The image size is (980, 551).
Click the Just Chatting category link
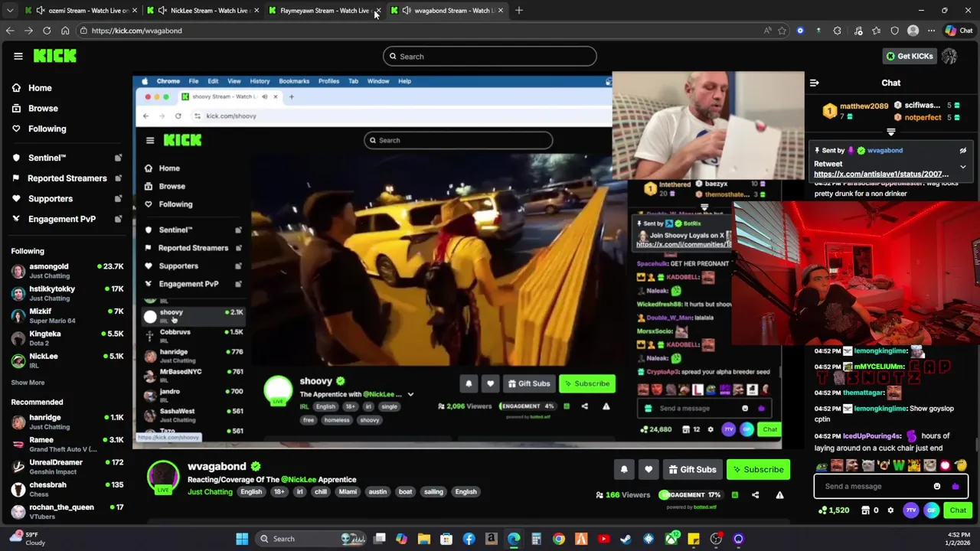(210, 492)
